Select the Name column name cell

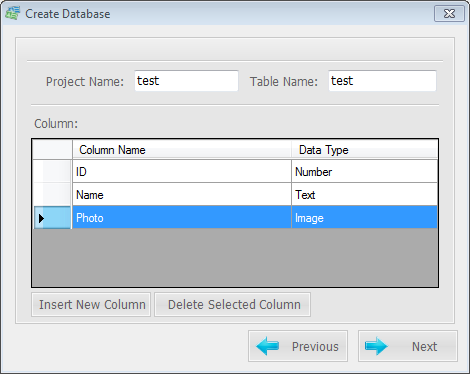click(182, 194)
